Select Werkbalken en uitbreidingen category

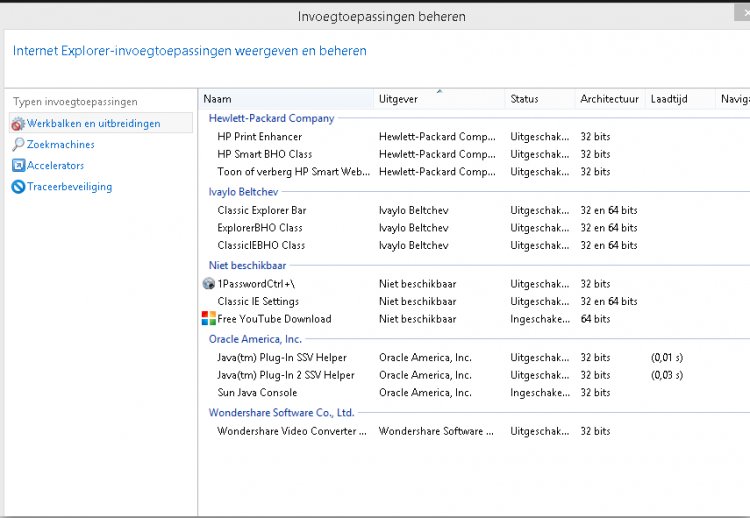point(101,123)
